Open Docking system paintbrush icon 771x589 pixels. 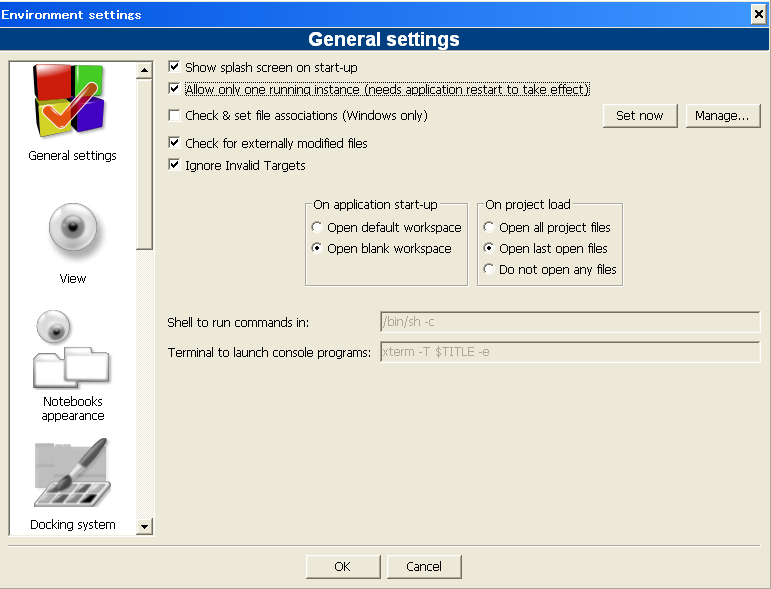pos(72,472)
